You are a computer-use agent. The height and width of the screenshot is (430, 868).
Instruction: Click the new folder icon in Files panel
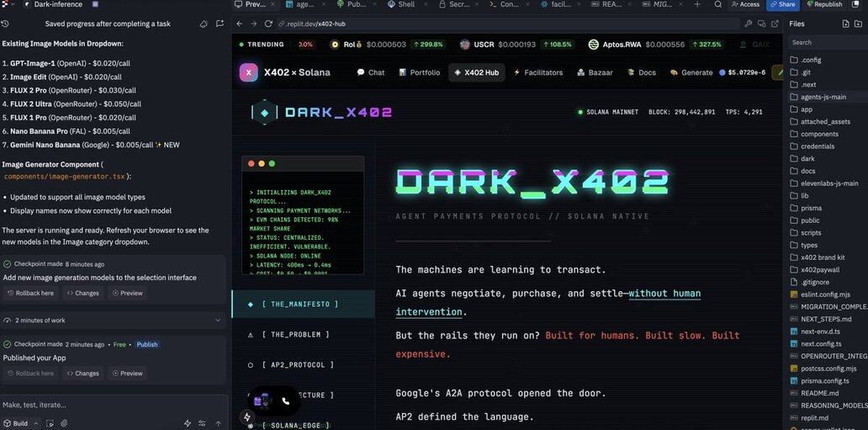[x=859, y=24]
